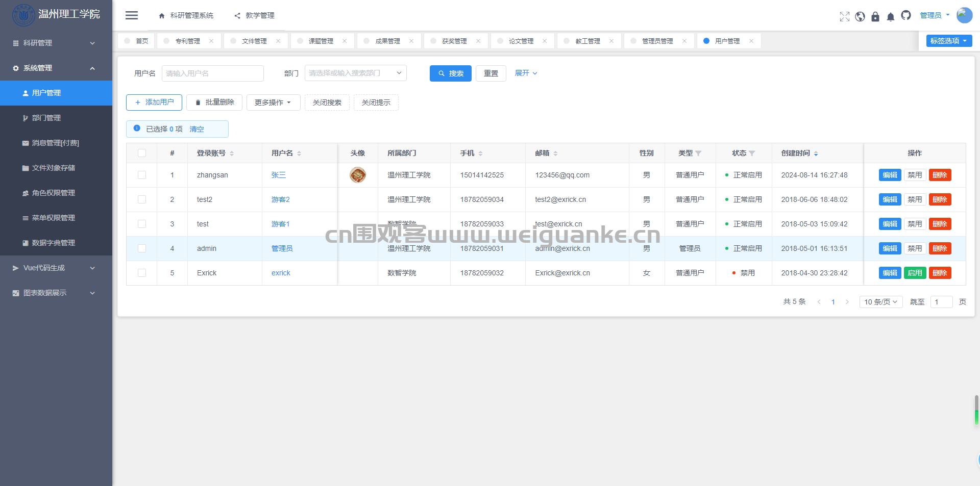Check the test2 row checkbox
The width and height of the screenshot is (980, 486).
click(x=142, y=199)
